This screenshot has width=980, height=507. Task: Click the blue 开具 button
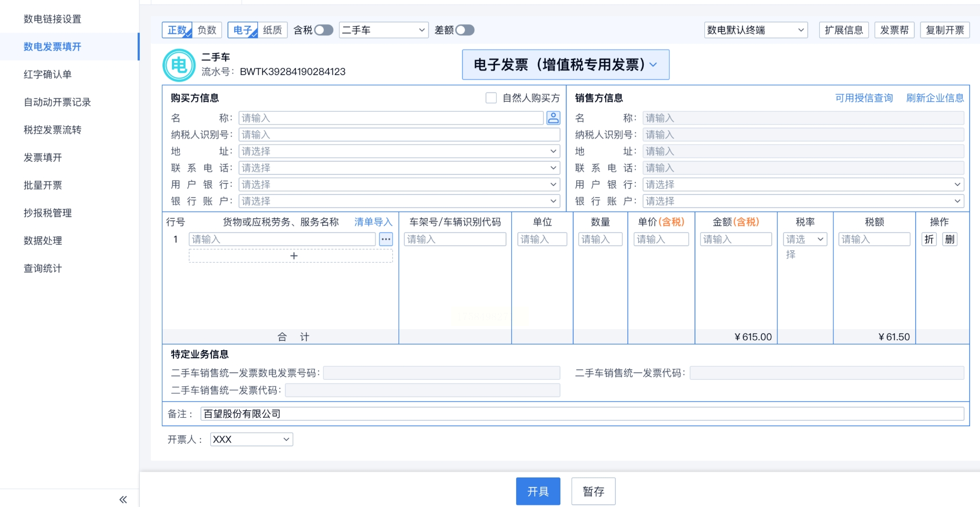coord(538,491)
